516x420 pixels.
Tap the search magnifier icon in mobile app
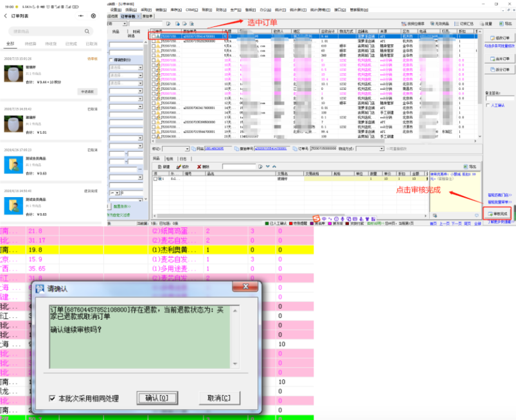[87, 31]
